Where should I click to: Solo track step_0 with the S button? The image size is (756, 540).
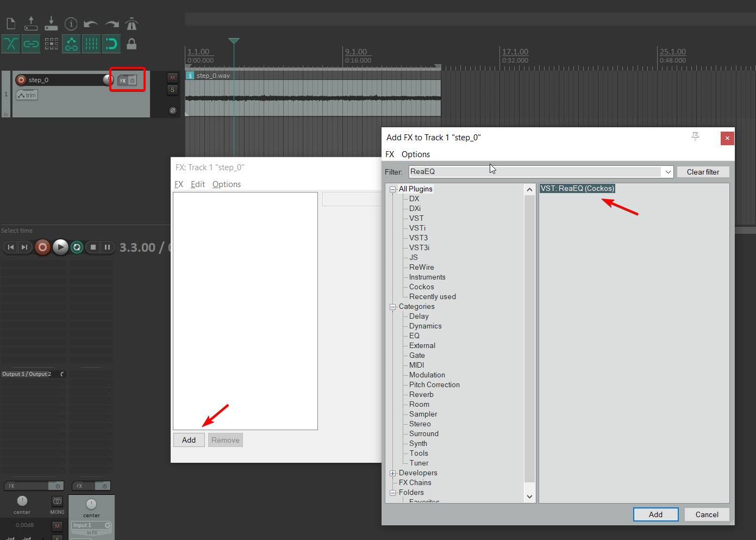point(172,90)
